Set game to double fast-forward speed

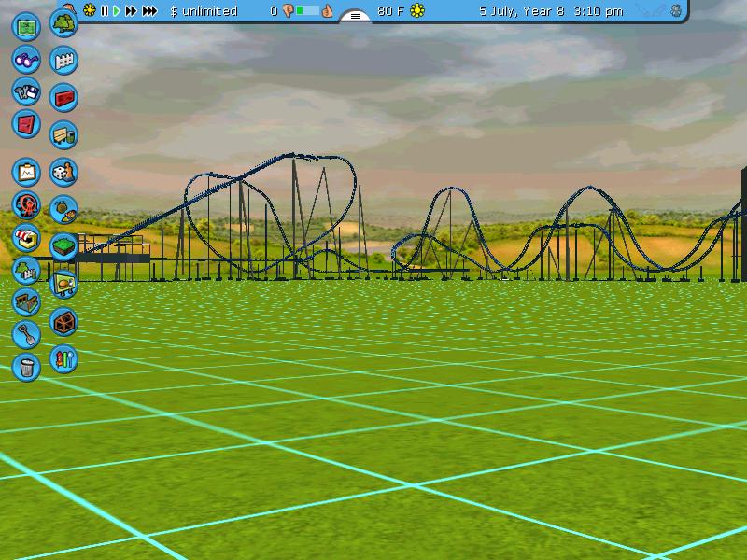[131, 10]
